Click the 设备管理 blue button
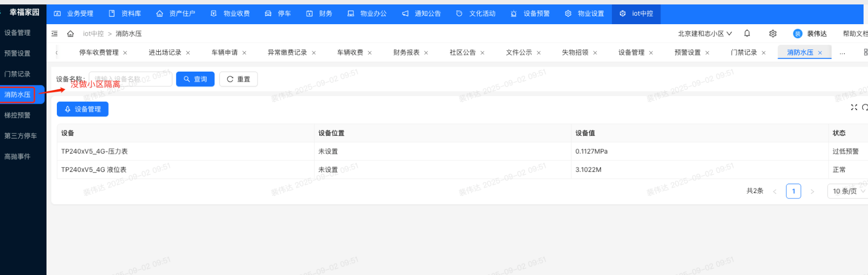The width and height of the screenshot is (868, 275). point(83,109)
